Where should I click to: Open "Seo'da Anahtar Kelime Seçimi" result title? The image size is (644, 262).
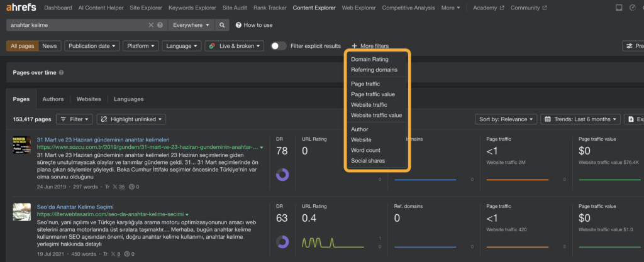click(75, 207)
